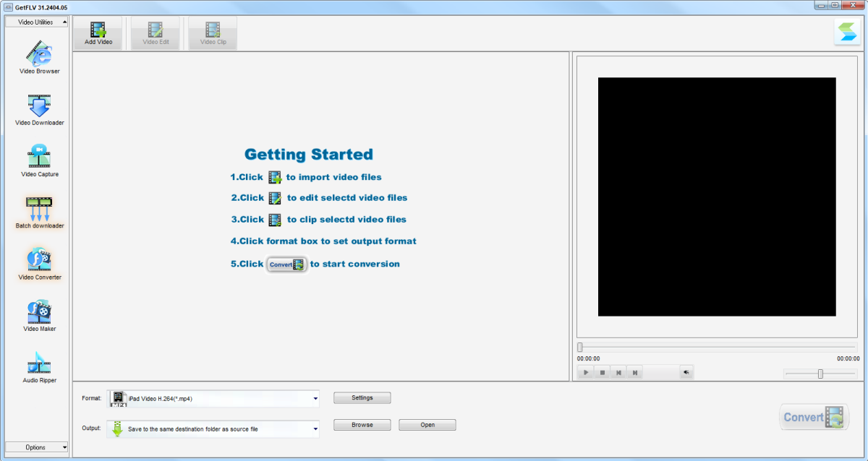
Task: Toggle mute with the speaker button
Action: 686,373
